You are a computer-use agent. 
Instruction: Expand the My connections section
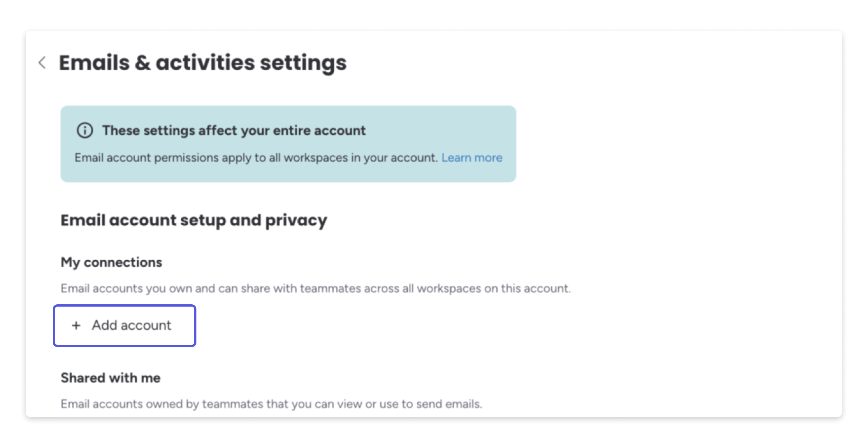(x=112, y=262)
